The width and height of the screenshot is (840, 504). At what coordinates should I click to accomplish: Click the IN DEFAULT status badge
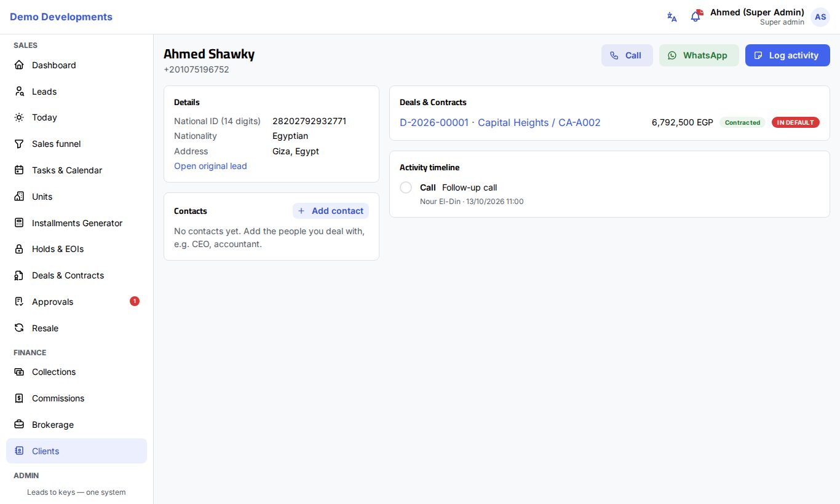pos(796,122)
